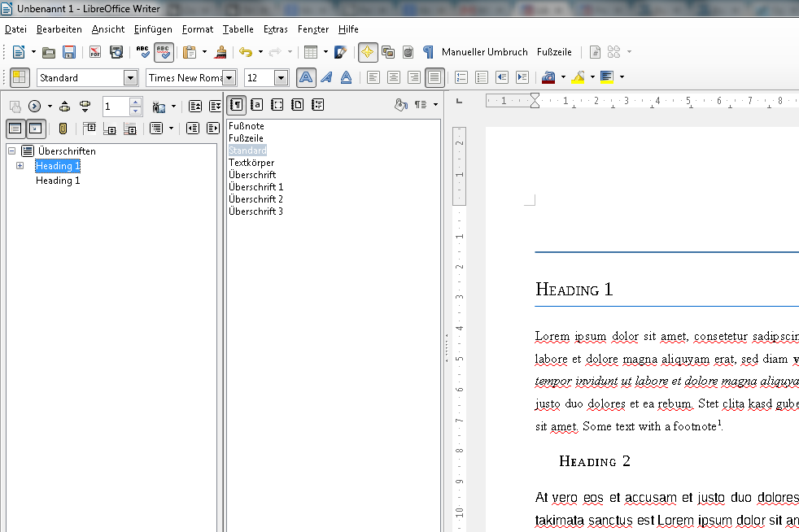This screenshot has width=799, height=532.
Task: Open the data sources icon
Action: [408, 52]
